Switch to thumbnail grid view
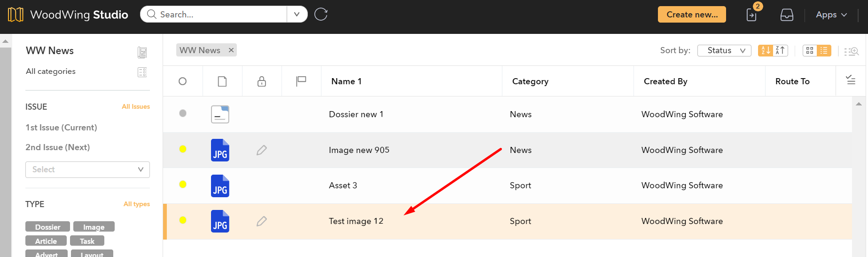The height and width of the screenshot is (257, 868). coord(810,50)
